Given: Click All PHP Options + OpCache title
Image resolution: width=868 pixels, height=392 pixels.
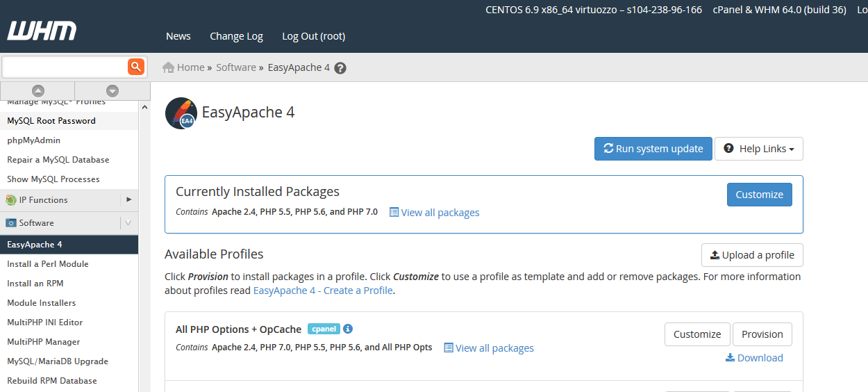Looking at the screenshot, I should 239,329.
